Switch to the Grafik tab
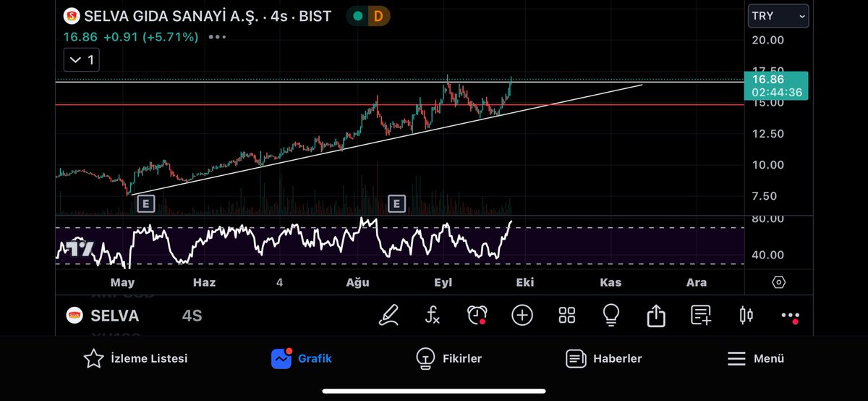Viewport: 868px width, 401px height. click(302, 358)
